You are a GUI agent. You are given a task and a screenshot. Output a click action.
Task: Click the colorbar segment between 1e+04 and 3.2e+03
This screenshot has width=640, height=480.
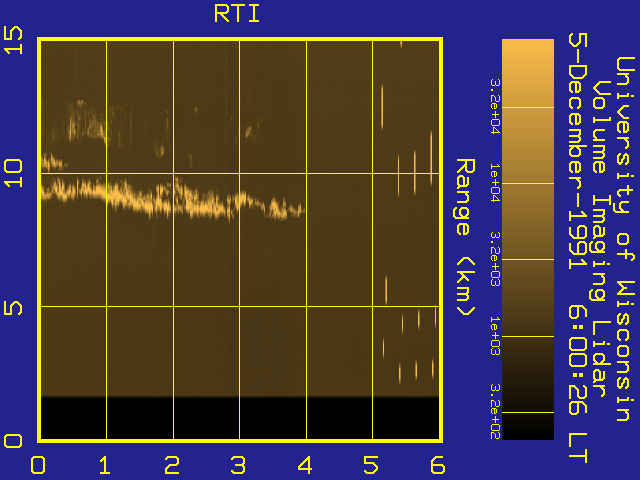[x=528, y=221]
